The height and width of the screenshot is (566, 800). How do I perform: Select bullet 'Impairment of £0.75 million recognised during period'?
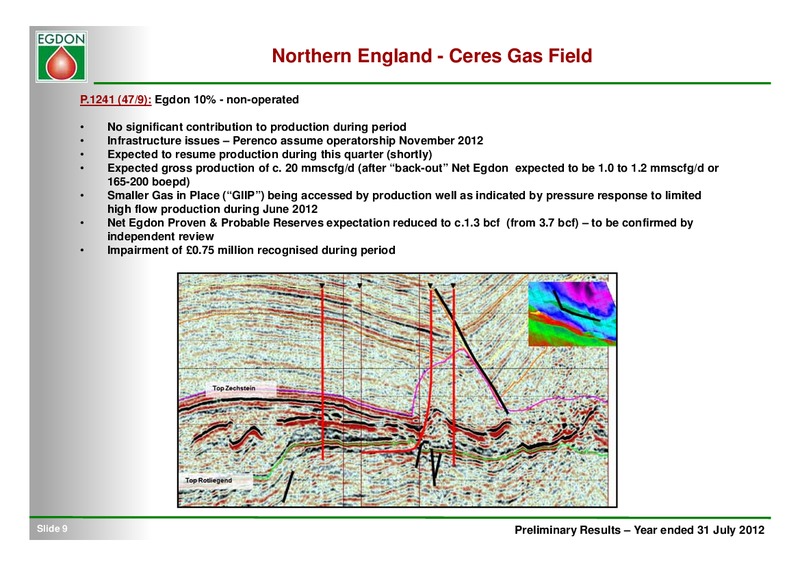pos(251,250)
